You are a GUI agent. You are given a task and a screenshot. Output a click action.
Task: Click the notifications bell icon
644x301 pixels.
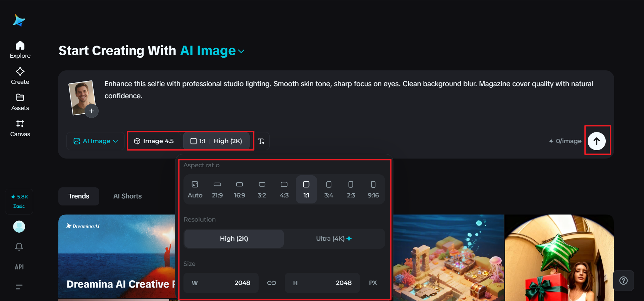tap(19, 247)
